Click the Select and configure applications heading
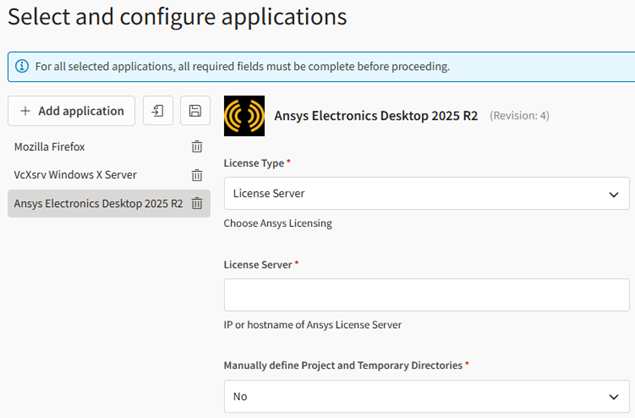The width and height of the screenshot is (635, 418). pos(177,17)
